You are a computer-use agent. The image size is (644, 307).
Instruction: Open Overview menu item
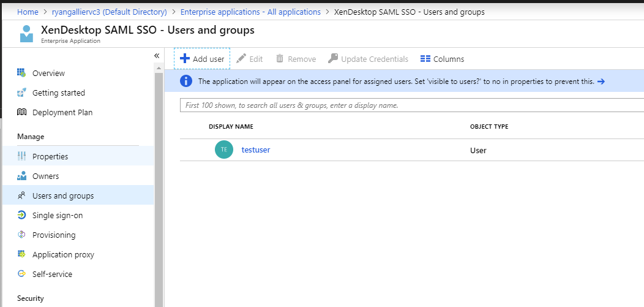click(78, 73)
